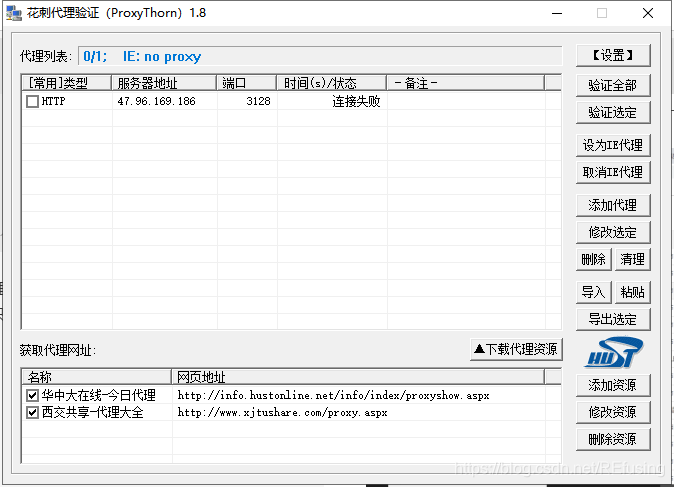Click ▲下载代理资源 download button
This screenshot has width=674, height=487.
tap(516, 349)
